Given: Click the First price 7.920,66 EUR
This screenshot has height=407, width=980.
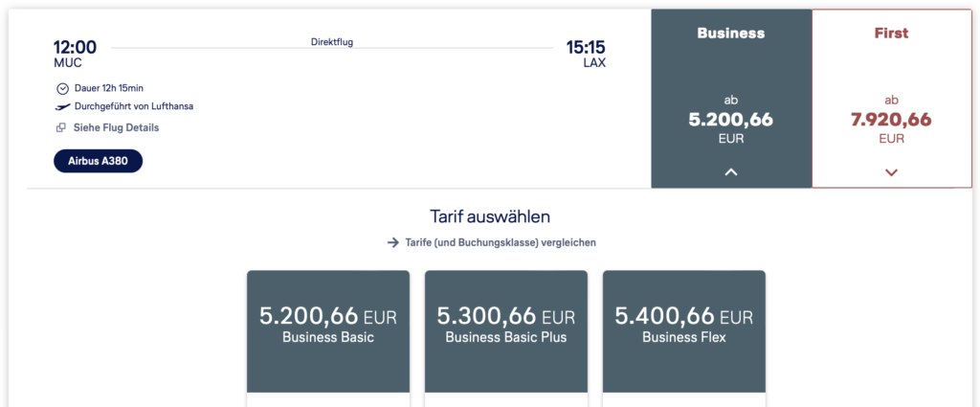Looking at the screenshot, I should point(891,121).
